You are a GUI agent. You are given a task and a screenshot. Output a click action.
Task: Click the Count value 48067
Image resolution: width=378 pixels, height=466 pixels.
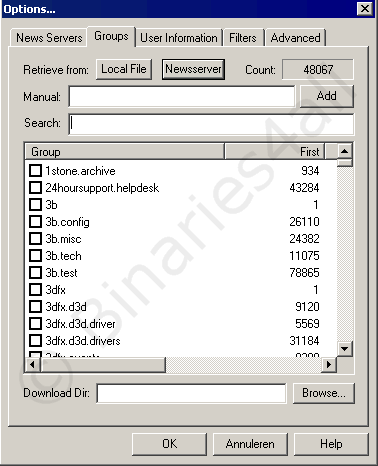coord(318,70)
